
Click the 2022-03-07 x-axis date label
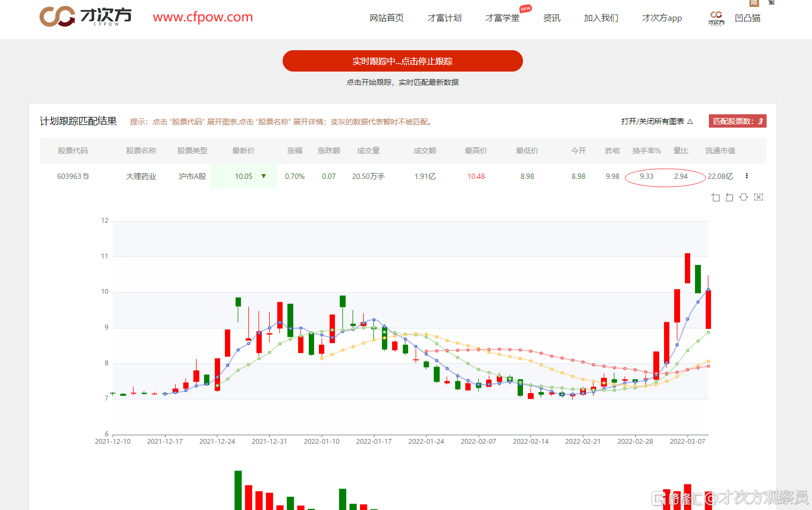[688, 442]
